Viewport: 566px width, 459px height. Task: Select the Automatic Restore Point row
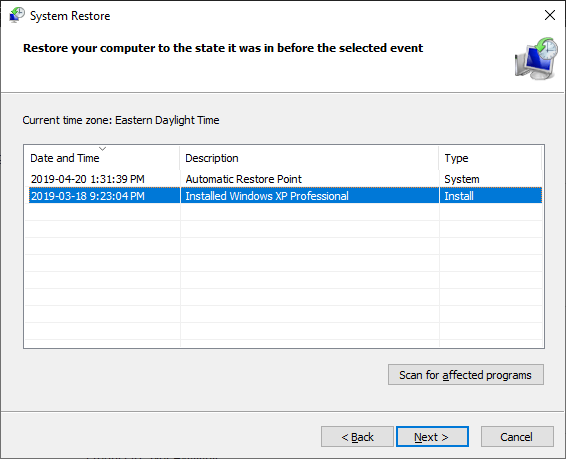tap(284, 179)
